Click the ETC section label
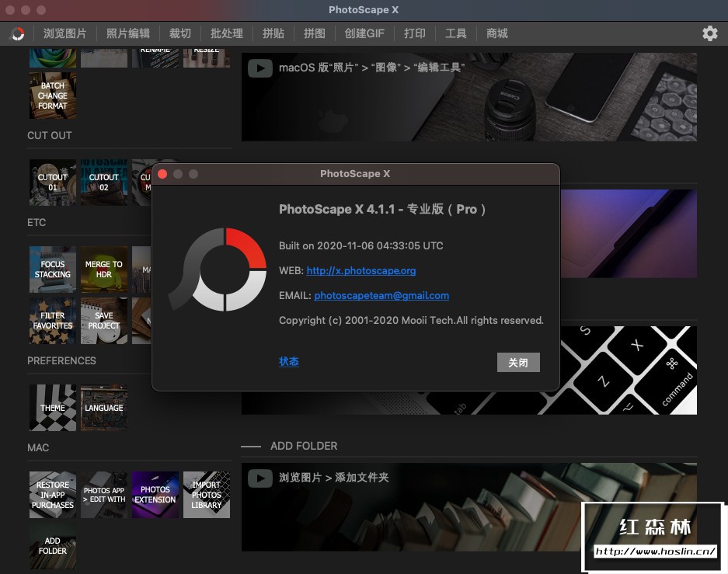 (x=37, y=223)
